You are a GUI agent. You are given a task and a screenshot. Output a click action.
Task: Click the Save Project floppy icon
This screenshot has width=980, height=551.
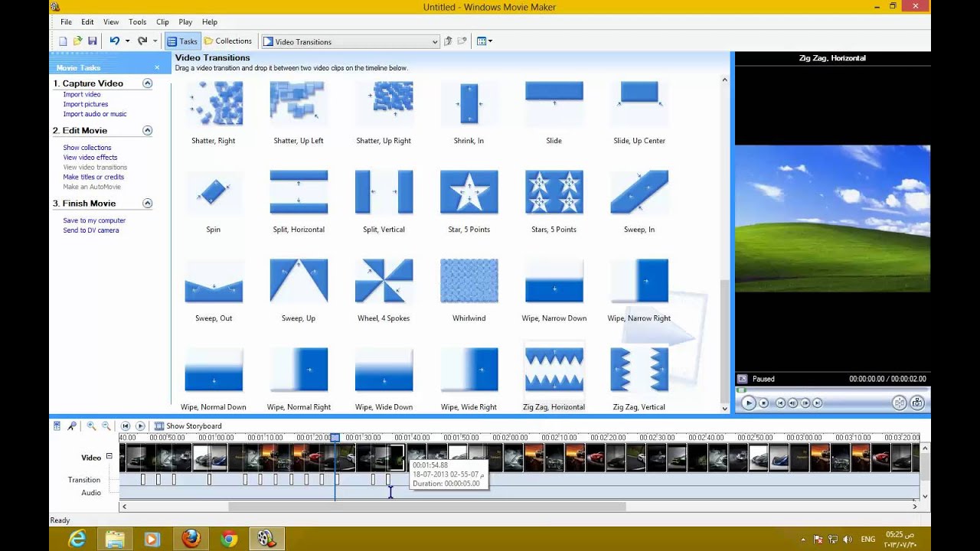pos(92,41)
